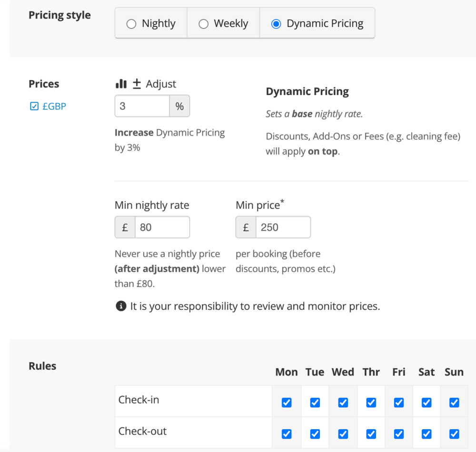Click the Min price input field
Image resolution: width=476 pixels, height=452 pixels.
pyautogui.click(x=283, y=227)
